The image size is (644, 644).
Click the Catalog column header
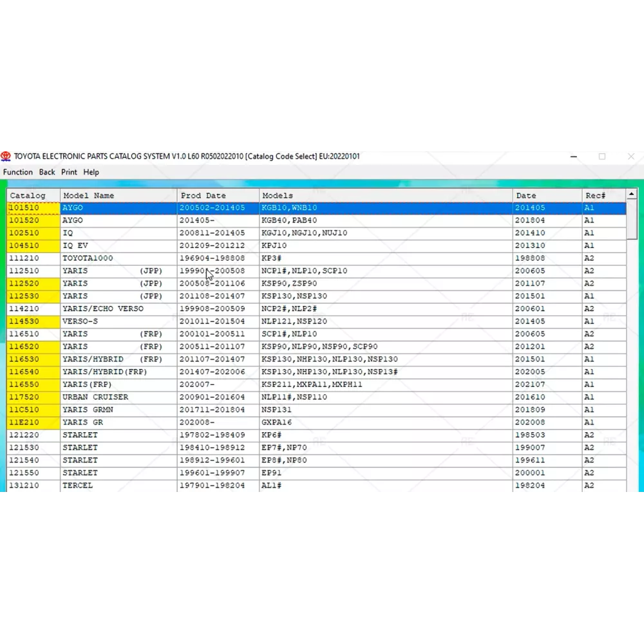pyautogui.click(x=33, y=195)
